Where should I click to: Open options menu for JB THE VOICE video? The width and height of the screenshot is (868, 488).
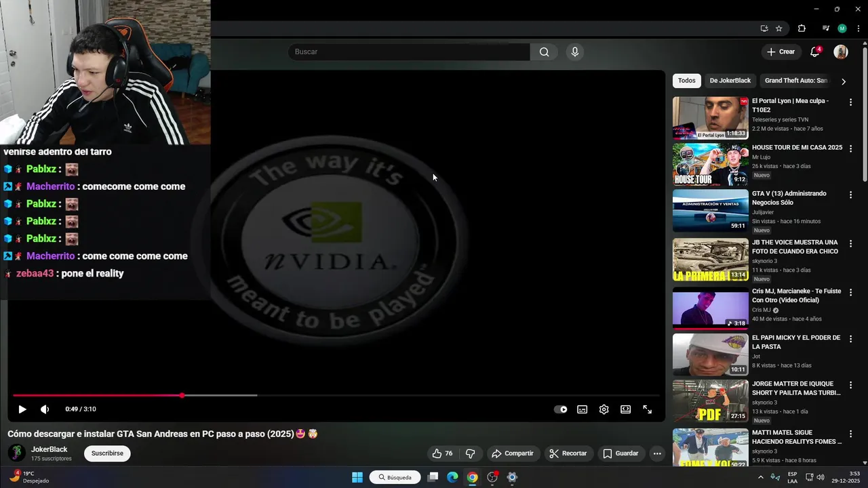tap(850, 244)
